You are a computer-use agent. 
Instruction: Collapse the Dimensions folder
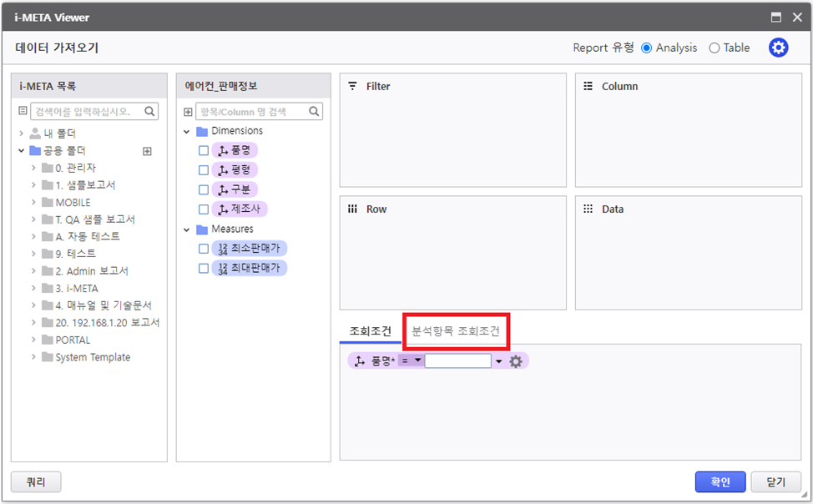click(187, 132)
